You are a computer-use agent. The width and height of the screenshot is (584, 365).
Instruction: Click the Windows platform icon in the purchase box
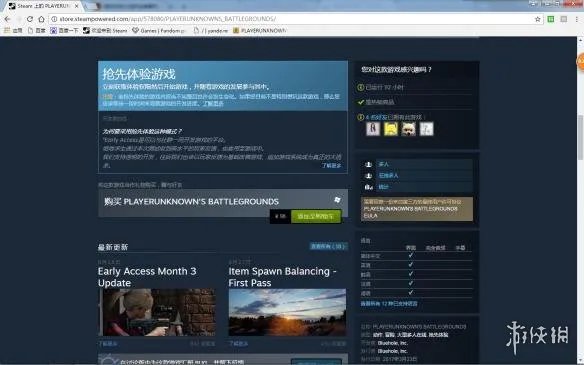[337, 200]
